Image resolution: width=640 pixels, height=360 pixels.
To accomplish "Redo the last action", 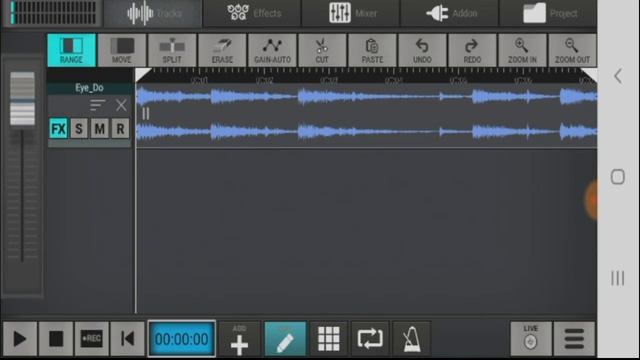I will 472,50.
